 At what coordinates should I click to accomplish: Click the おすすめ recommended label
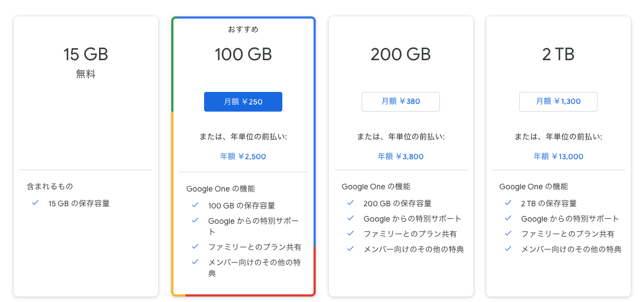243,29
